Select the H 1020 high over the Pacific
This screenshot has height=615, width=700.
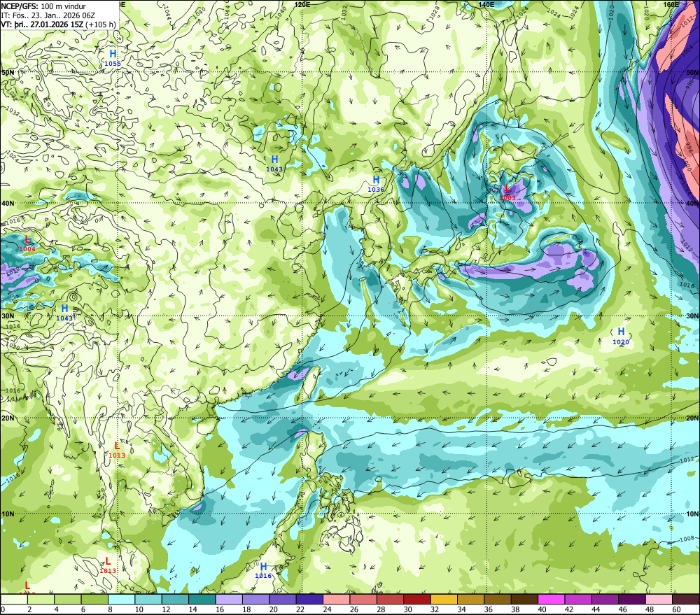pos(620,337)
